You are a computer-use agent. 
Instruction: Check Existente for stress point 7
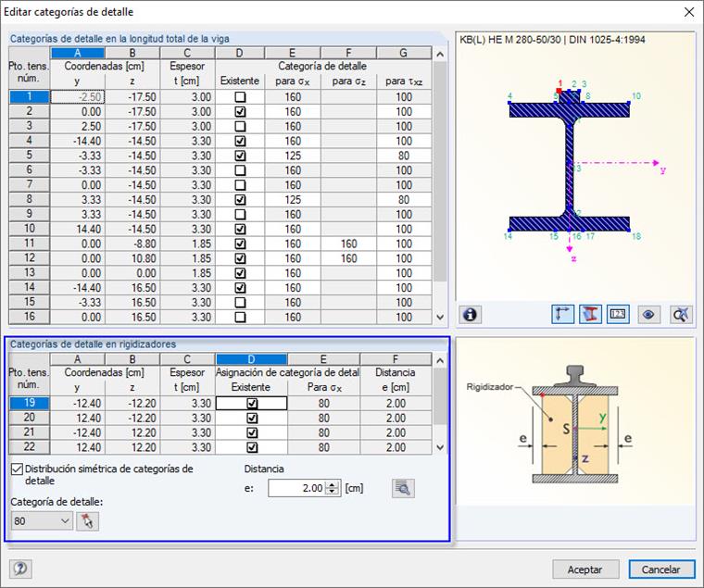[240, 185]
